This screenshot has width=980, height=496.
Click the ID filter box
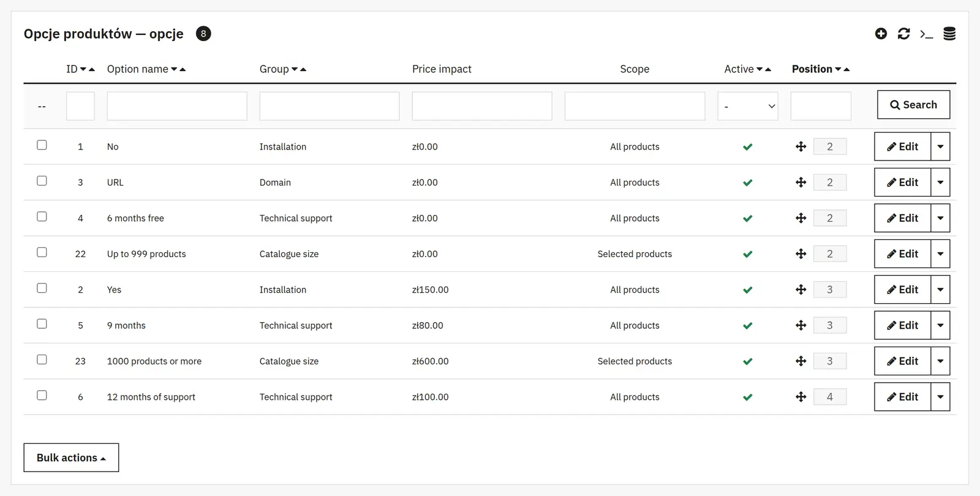point(80,106)
